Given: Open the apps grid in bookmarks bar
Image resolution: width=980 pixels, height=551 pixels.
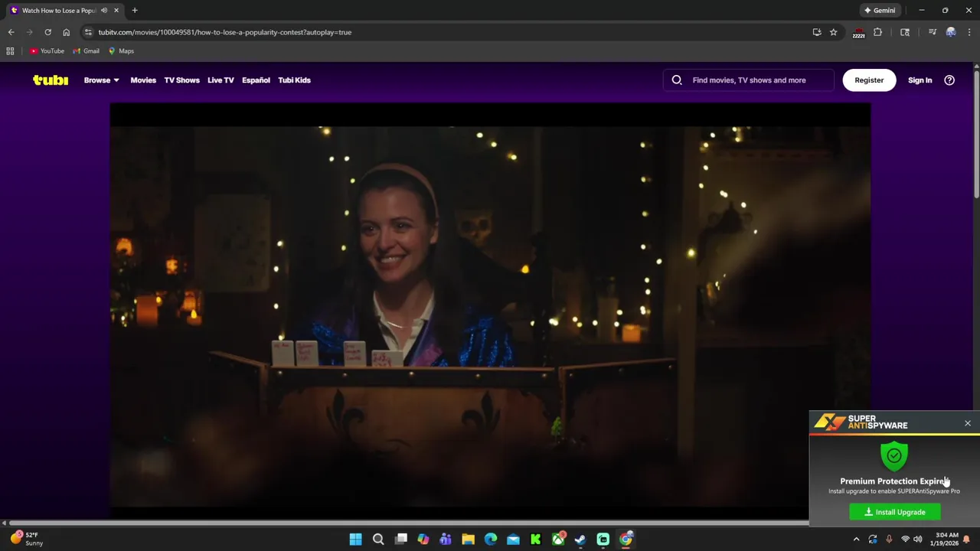Looking at the screenshot, I should 10,51.
